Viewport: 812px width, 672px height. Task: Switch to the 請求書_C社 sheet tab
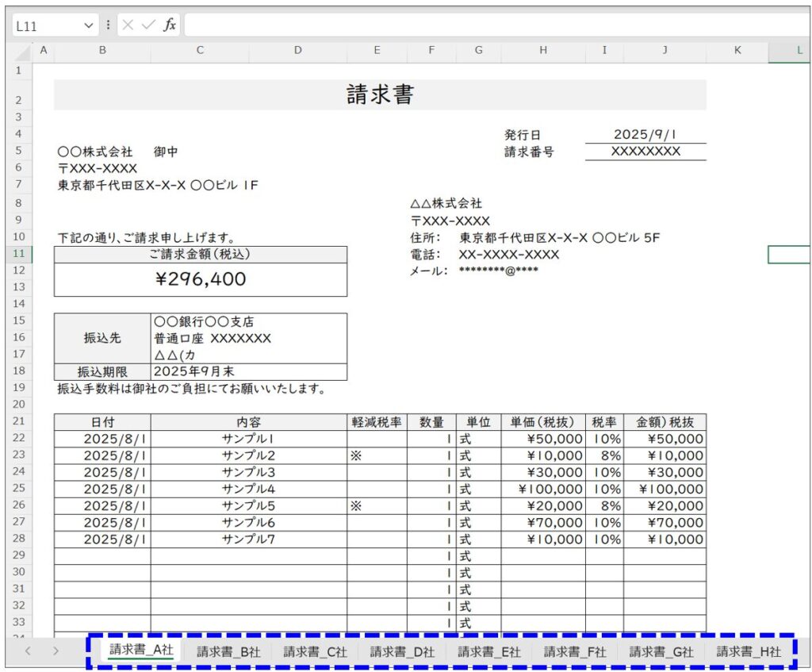click(x=315, y=652)
